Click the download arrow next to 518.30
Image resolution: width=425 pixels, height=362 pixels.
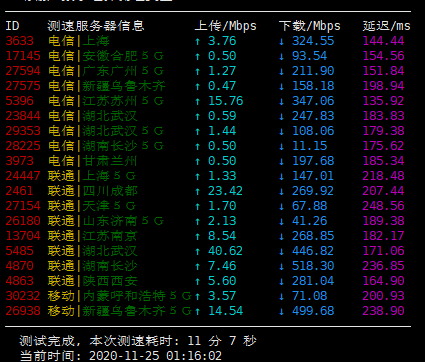coord(282,266)
